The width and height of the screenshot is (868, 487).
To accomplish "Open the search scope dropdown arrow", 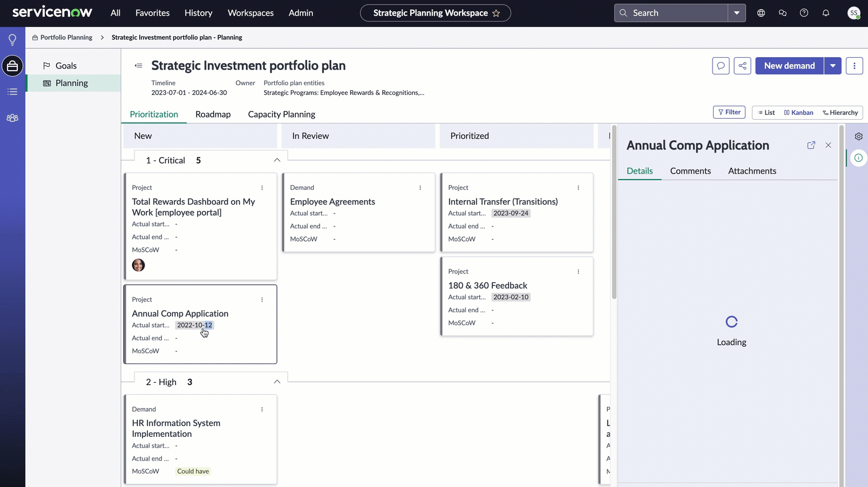I will pos(737,13).
